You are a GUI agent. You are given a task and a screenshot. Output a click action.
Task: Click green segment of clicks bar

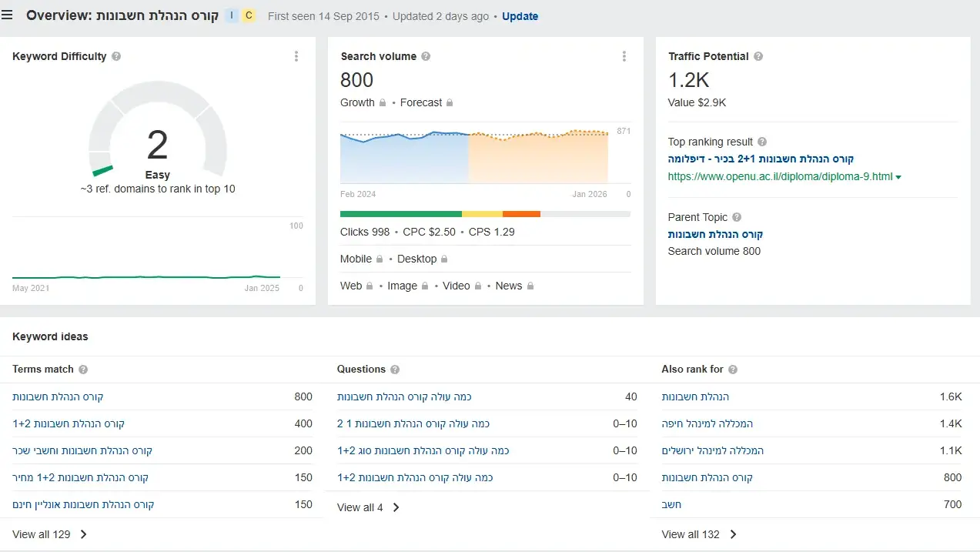point(401,214)
